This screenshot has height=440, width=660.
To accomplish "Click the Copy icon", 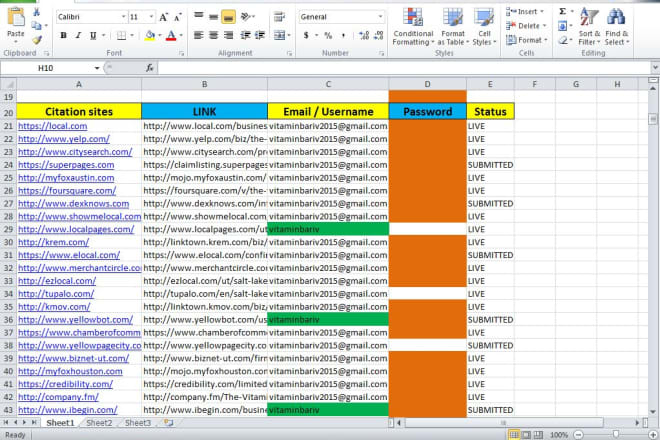I will click(37, 26).
